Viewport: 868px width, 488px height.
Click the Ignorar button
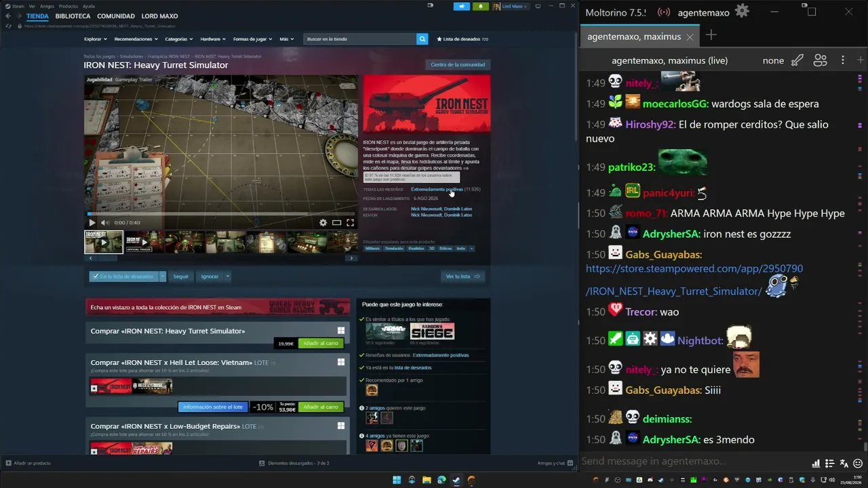click(210, 277)
